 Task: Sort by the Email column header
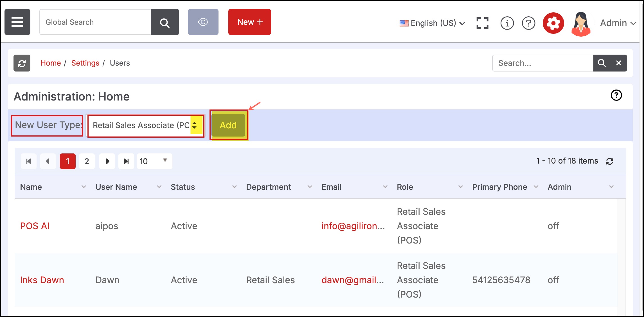click(332, 187)
